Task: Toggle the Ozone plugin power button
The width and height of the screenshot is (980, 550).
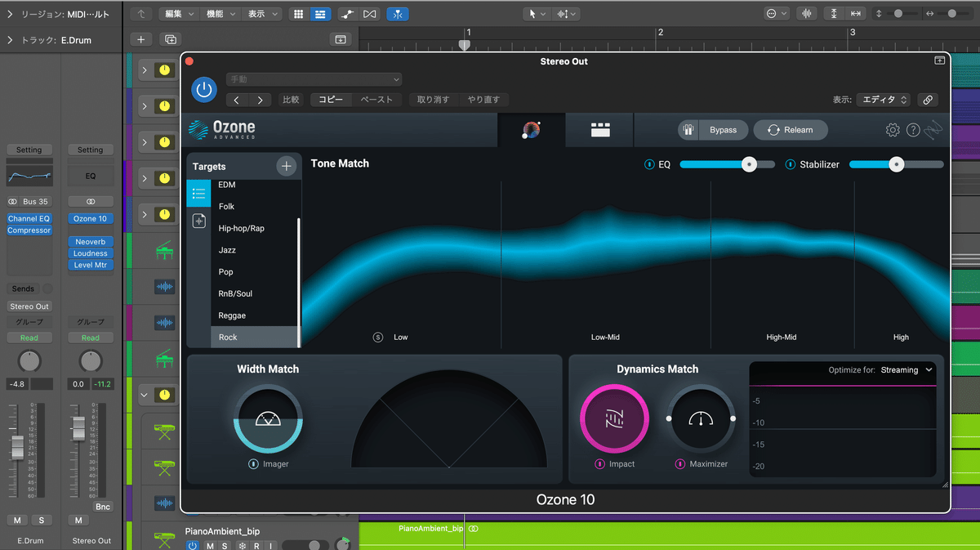Action: tap(204, 90)
